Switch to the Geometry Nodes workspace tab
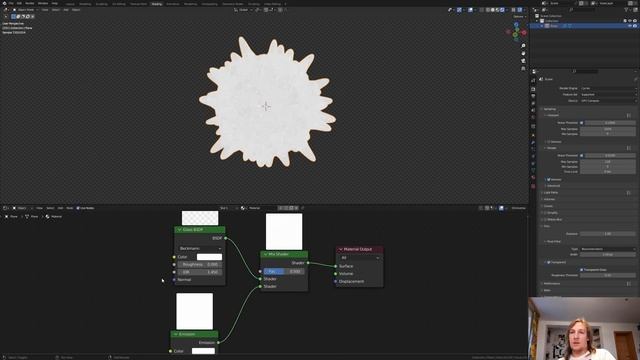The width and height of the screenshot is (640, 360). click(233, 4)
